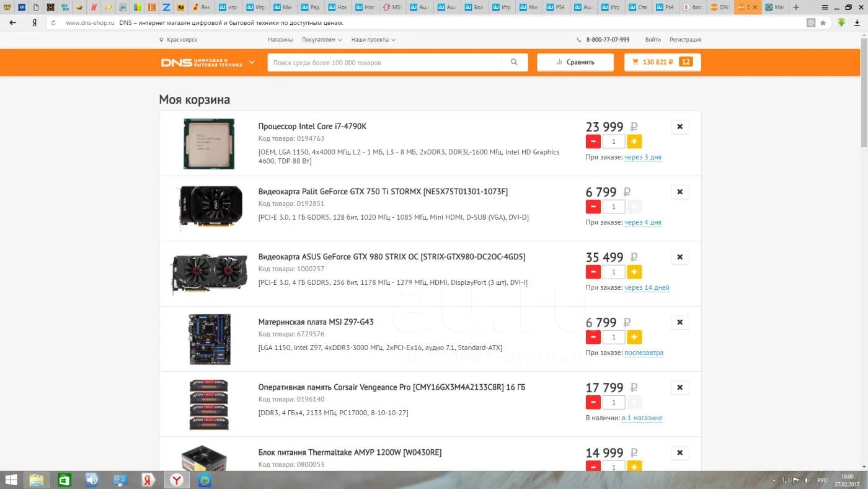Open delivery info 'через 14 дней'

tap(647, 287)
